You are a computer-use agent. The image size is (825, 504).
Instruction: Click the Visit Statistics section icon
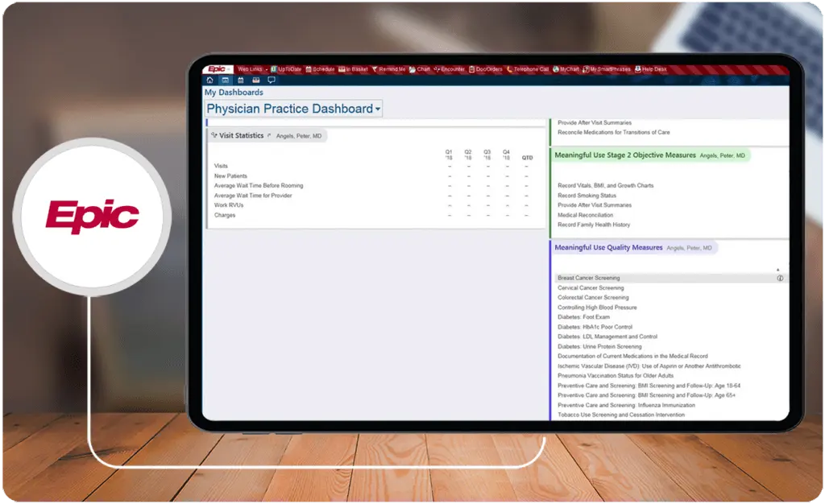click(214, 135)
